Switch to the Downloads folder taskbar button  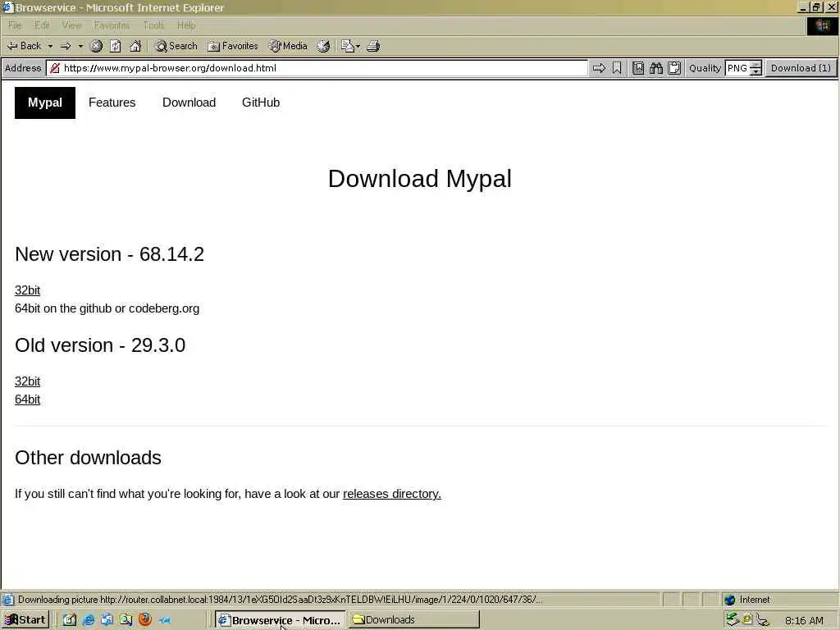coord(413,620)
